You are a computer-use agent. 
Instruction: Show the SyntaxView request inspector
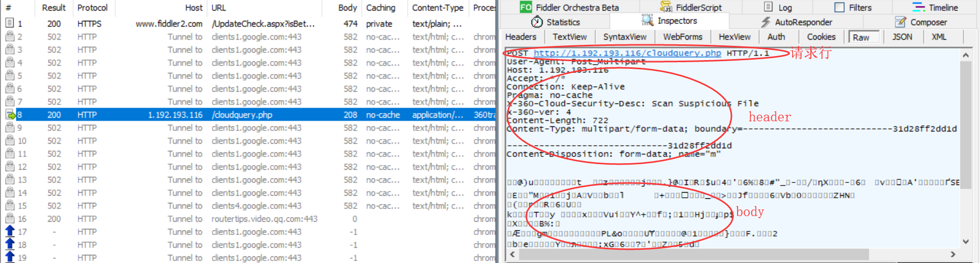(x=625, y=37)
